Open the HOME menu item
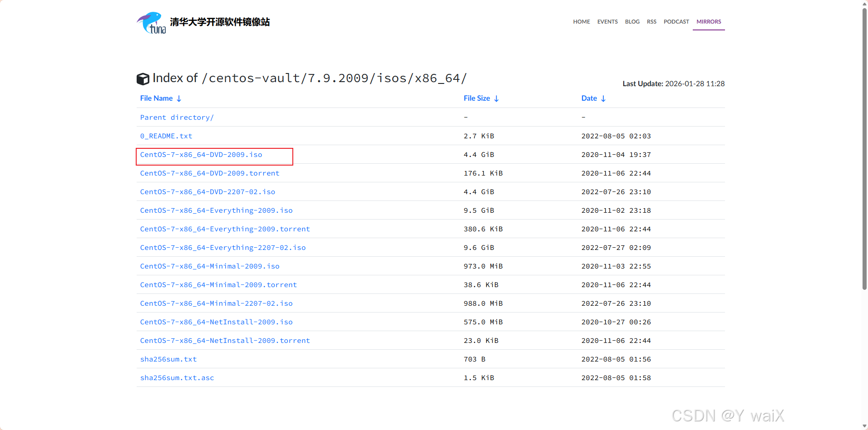Screen dimensions: 868x430 pos(582,22)
